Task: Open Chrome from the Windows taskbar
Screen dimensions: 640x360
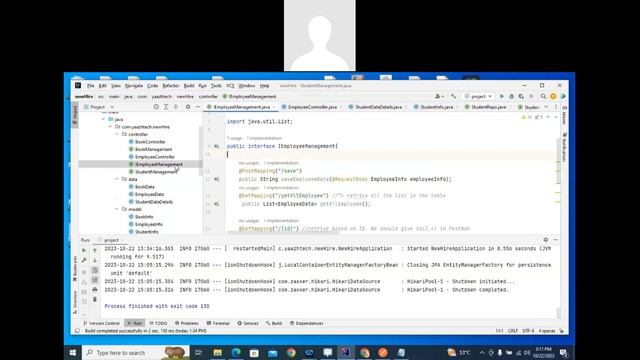Action: (291, 352)
